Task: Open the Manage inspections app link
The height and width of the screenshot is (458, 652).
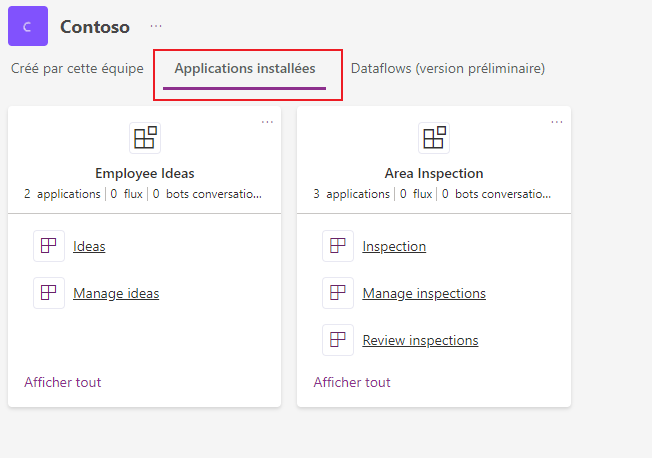Action: (x=424, y=293)
